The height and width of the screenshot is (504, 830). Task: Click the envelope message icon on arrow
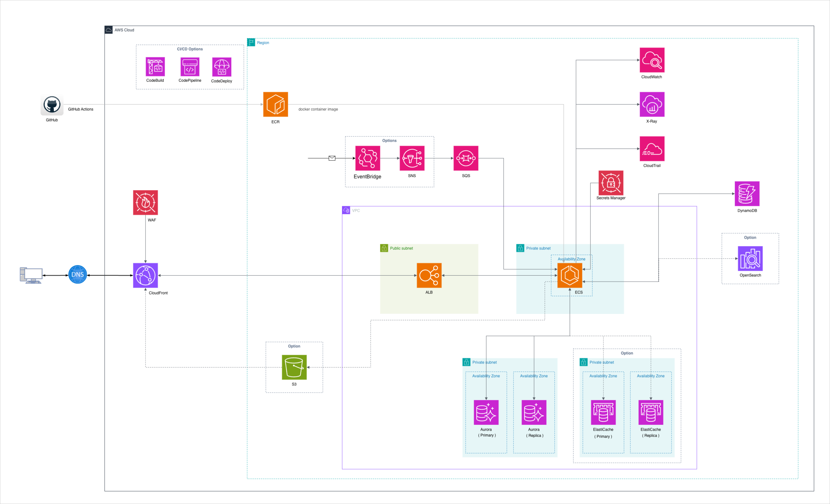tap(332, 158)
